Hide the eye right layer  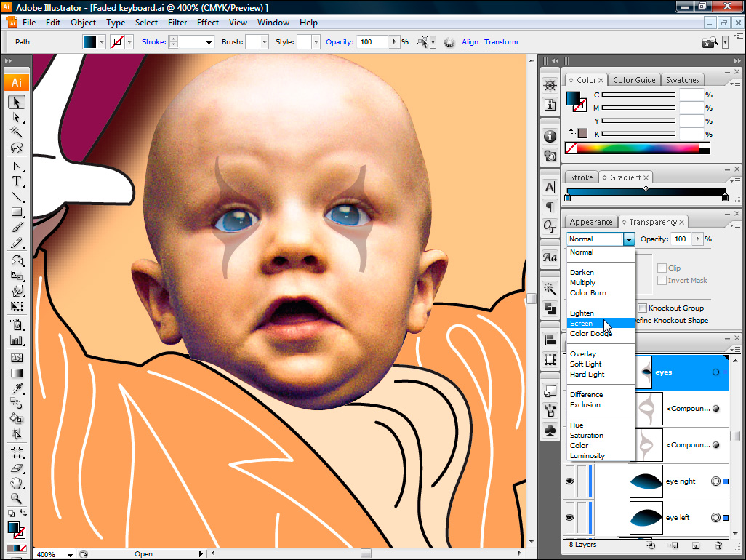coord(570,481)
